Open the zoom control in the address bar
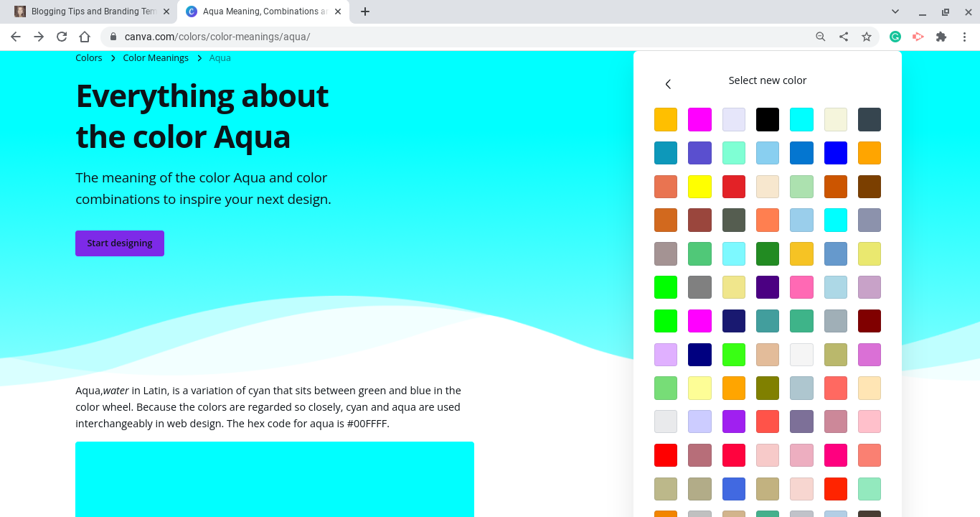This screenshot has height=517, width=980. tap(821, 37)
